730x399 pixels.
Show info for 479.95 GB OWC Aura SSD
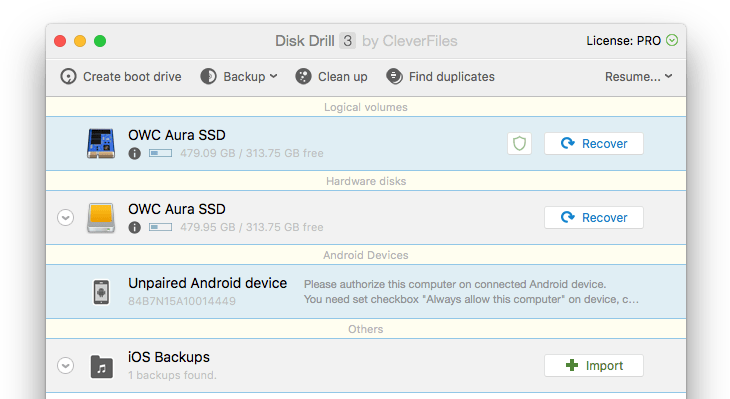(x=135, y=227)
